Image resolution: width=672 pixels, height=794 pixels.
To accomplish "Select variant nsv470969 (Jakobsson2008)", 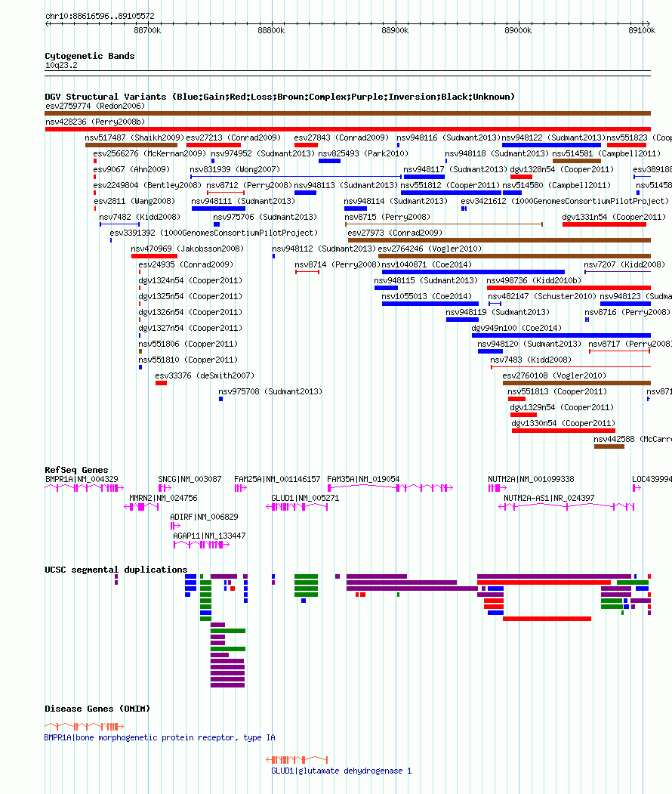I will click(x=187, y=249).
